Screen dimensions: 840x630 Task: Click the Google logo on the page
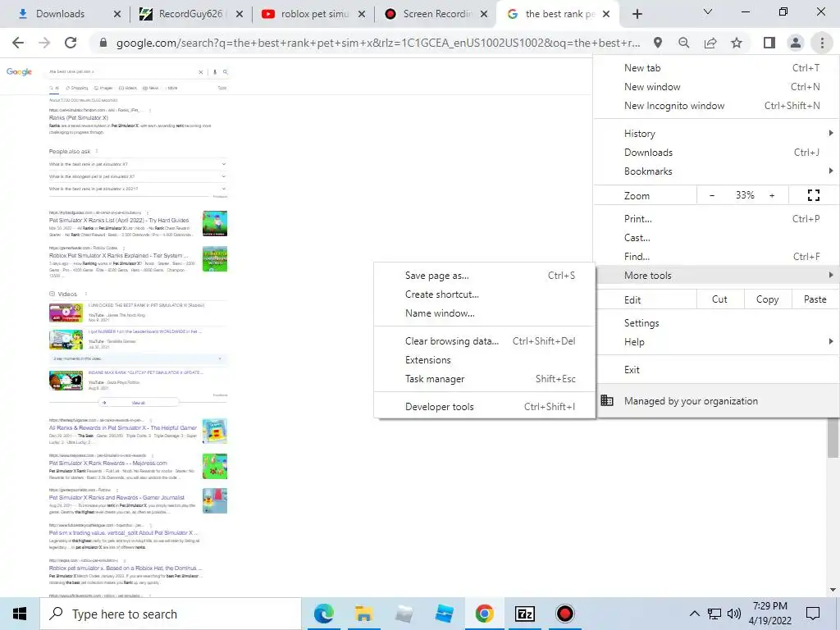pyautogui.click(x=19, y=72)
